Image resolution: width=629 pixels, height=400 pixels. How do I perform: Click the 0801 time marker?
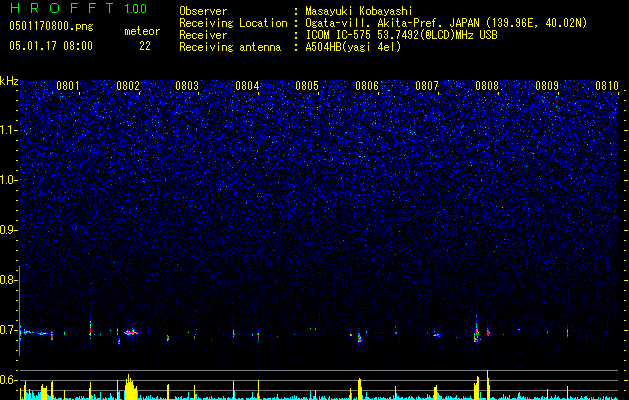pyautogui.click(x=67, y=86)
